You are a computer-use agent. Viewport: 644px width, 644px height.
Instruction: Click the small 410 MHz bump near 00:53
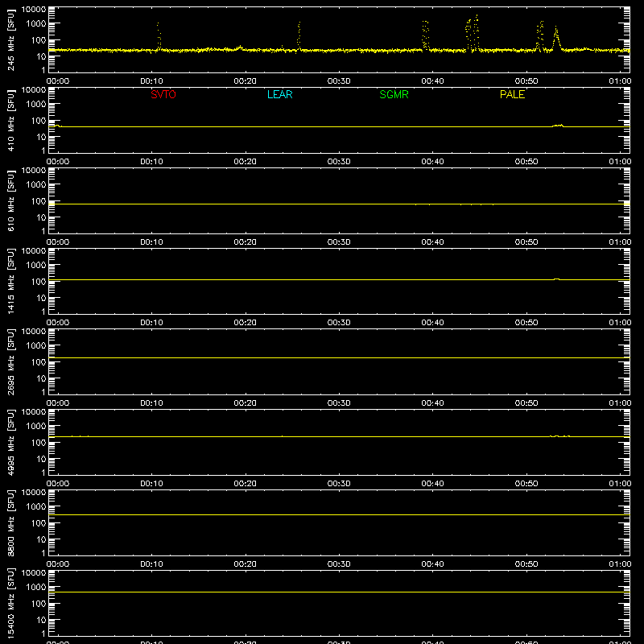coord(558,126)
